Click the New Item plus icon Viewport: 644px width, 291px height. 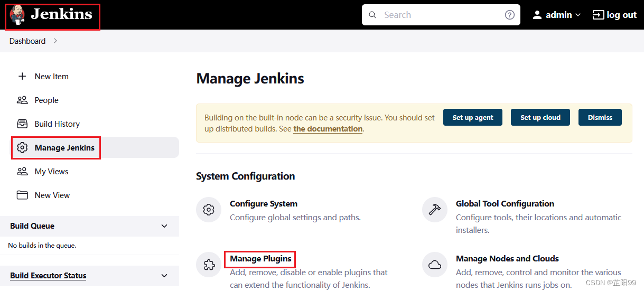[x=22, y=76]
